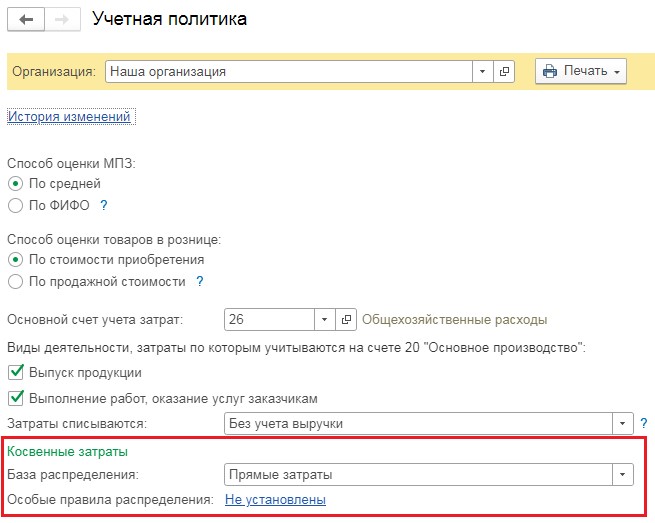The image size is (655, 523).
Task: Select По средней valuation method
Action: tap(15, 184)
